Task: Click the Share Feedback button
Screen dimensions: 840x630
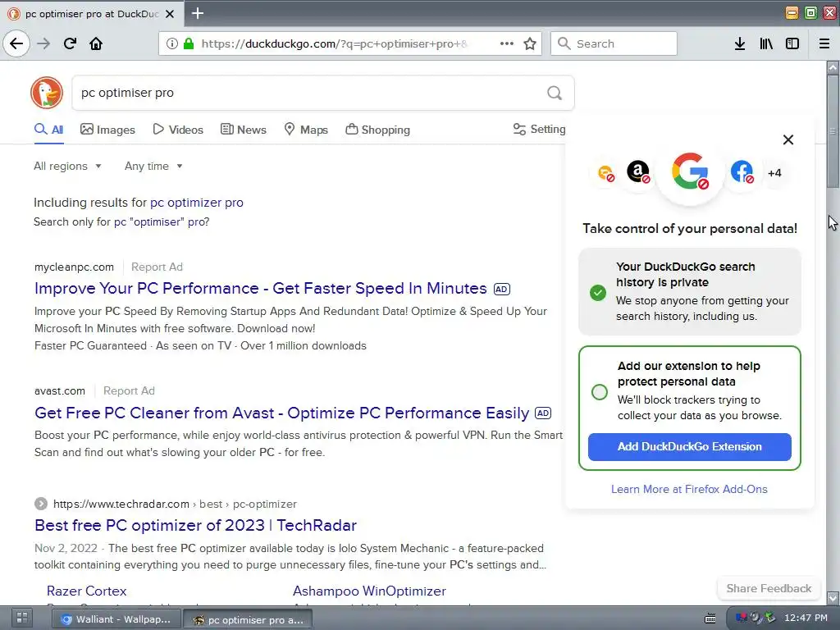Action: click(x=769, y=588)
